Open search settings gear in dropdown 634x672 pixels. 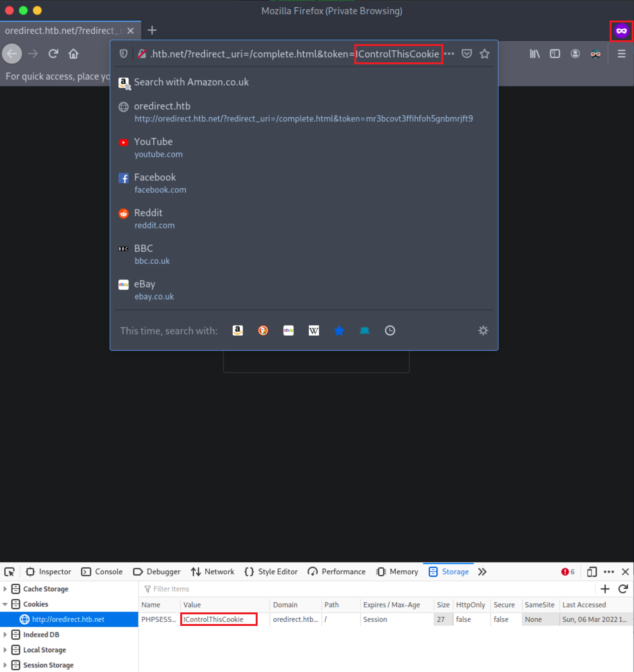tap(483, 331)
